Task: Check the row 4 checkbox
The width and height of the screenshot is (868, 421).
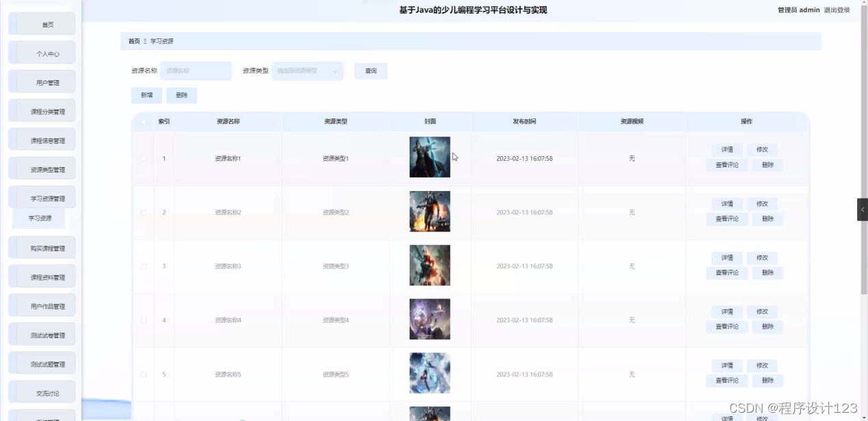Action: click(x=144, y=320)
